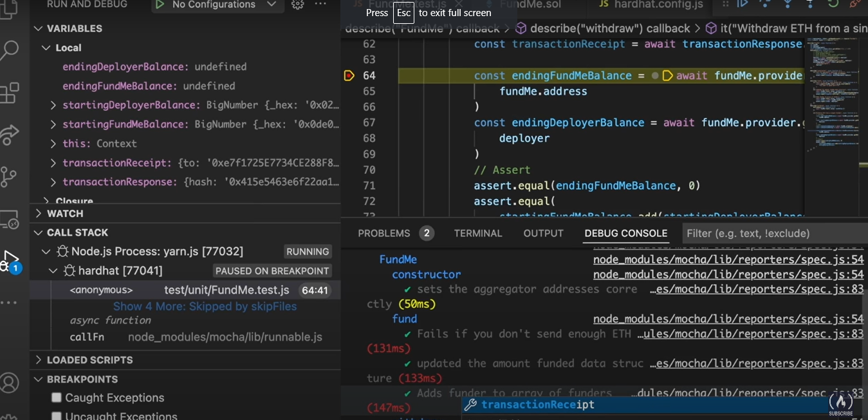Viewport: 868px width, 420px height.
Task: Select <anonymous> FundMe.test.js stack frame
Action: 185,290
